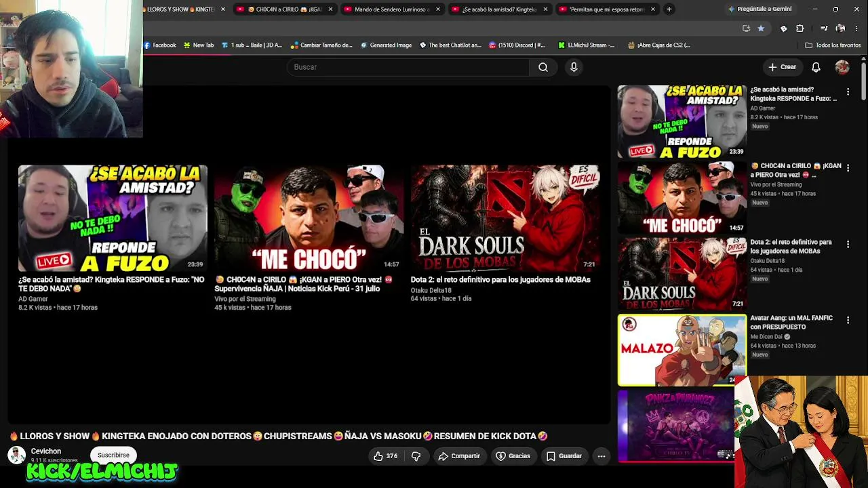Close the 'Mando de Sendero Luminoso' tab
Screen dimensions: 868x488
click(x=437, y=9)
